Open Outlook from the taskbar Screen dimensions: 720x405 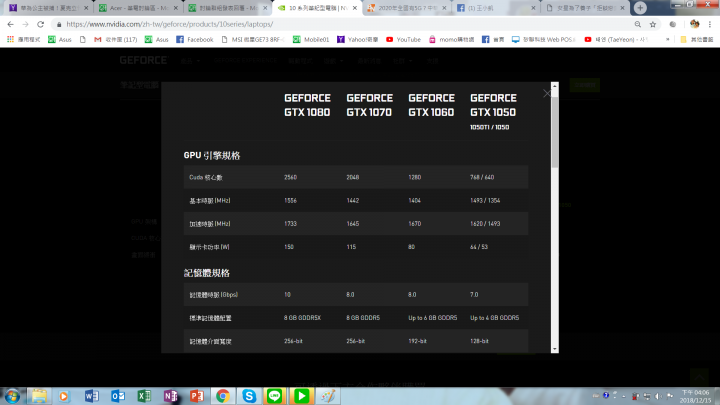coord(118,396)
